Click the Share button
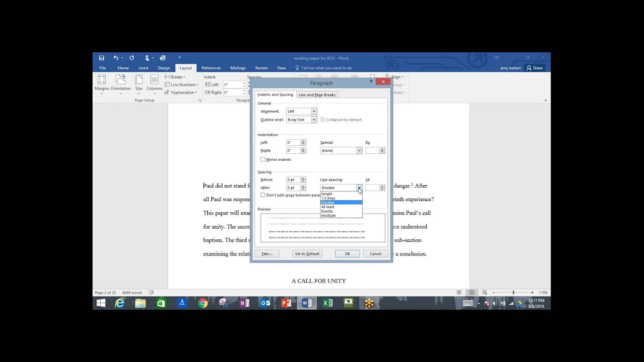This screenshot has width=644, height=362. point(535,68)
